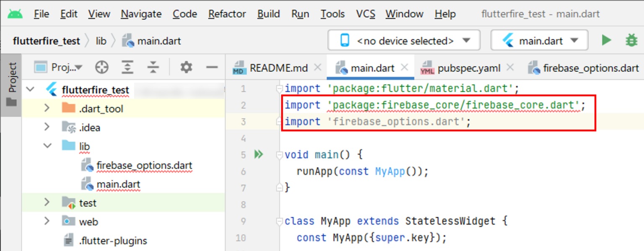Switch to the pubspec.yaml tab
The height and width of the screenshot is (251, 644).
[469, 67]
